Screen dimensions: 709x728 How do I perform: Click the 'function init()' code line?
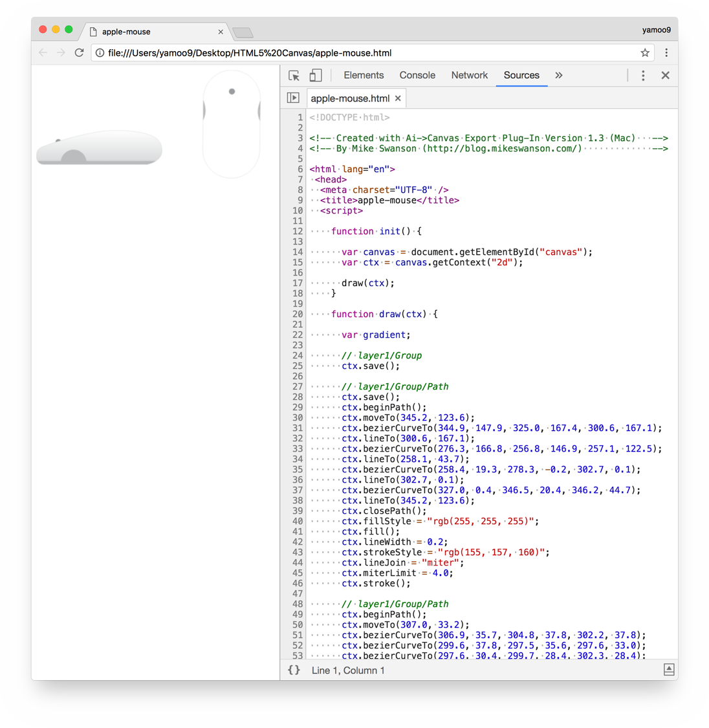point(376,231)
